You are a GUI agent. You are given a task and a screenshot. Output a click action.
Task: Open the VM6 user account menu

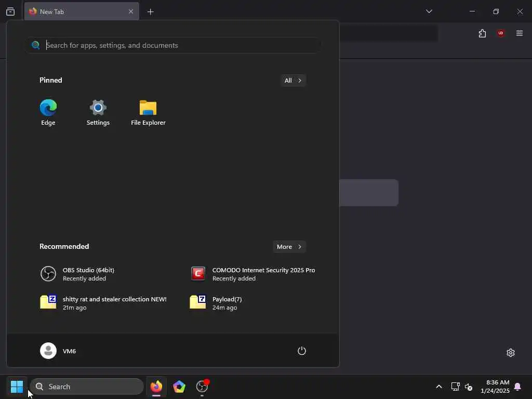pyautogui.click(x=58, y=351)
